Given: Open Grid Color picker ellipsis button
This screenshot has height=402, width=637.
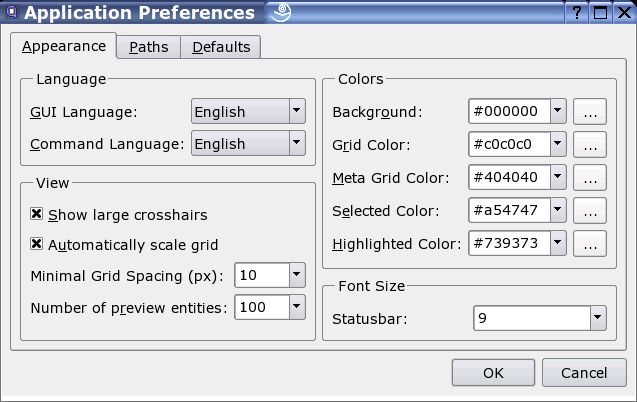Looking at the screenshot, I should coord(590,145).
